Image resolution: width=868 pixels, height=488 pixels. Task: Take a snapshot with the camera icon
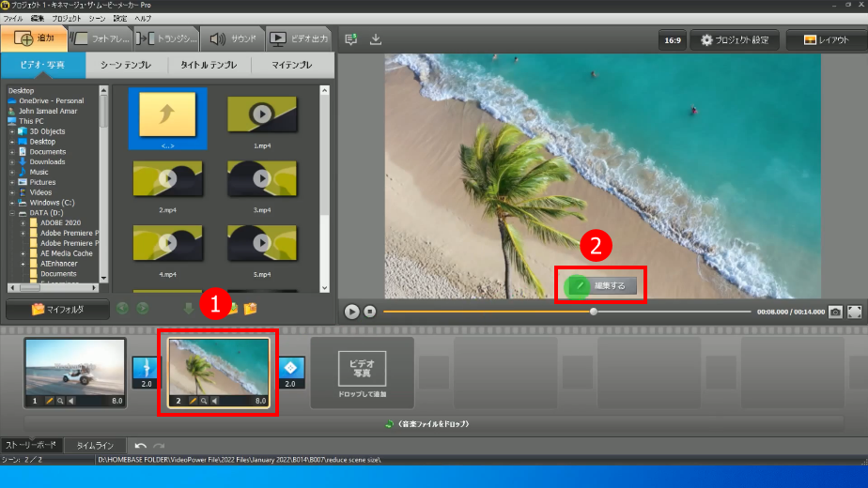point(835,312)
